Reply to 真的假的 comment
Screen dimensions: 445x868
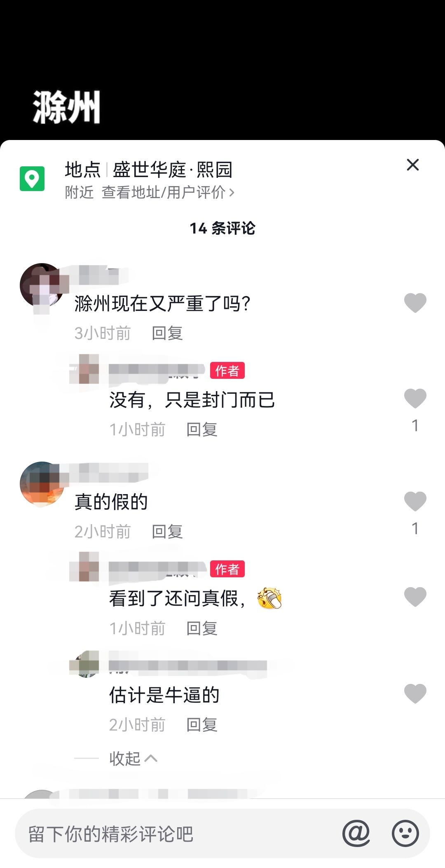tap(167, 532)
